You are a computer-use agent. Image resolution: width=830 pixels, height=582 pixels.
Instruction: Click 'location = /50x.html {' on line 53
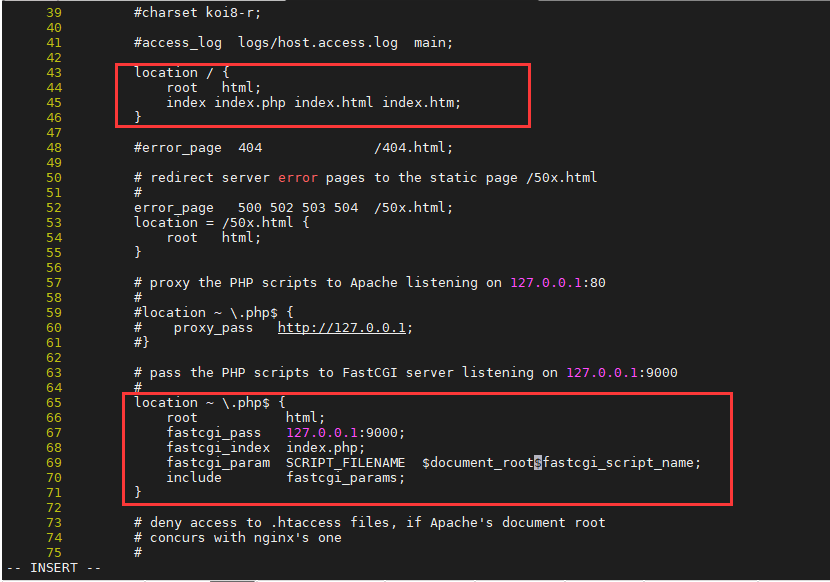point(222,223)
